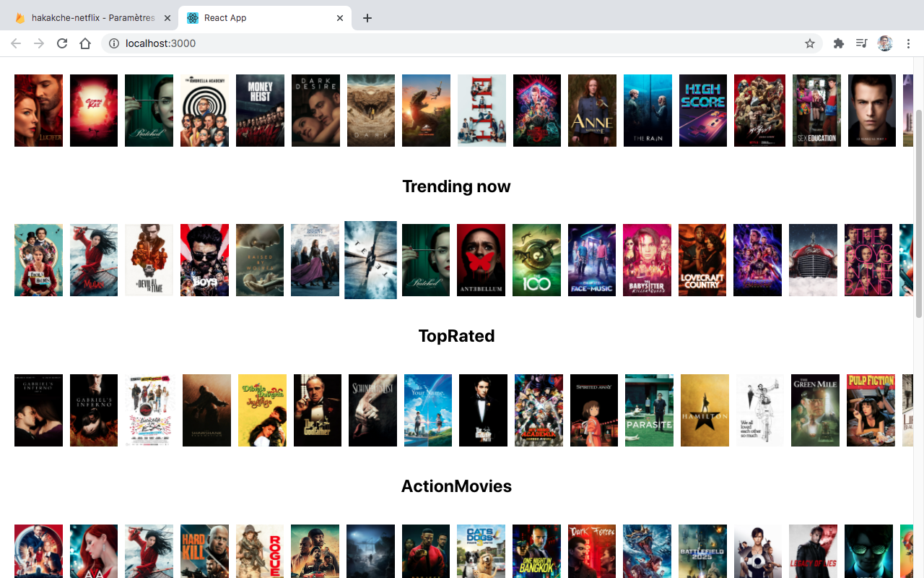Open the Shawshank Redemption poster
924x578 pixels.
point(206,410)
